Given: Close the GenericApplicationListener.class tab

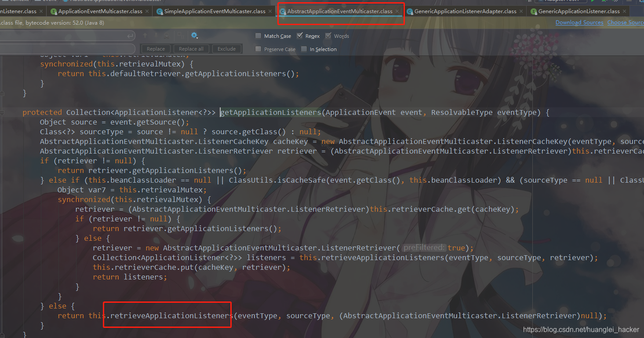Looking at the screenshot, I should coord(625,11).
